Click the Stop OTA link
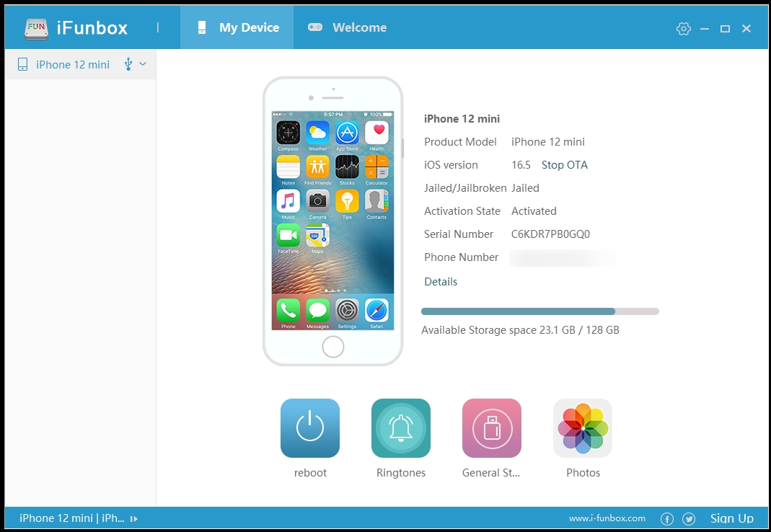This screenshot has width=771, height=532. 565,164
